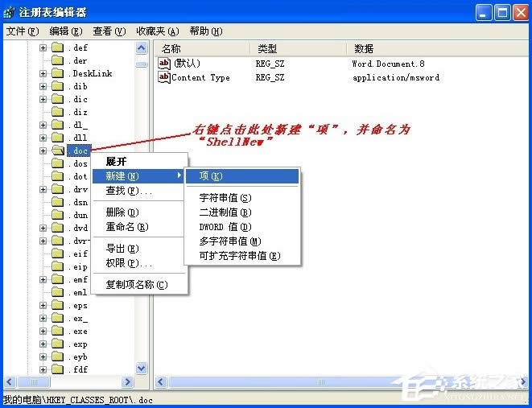This screenshot has height=408, width=532.
Task: Choose 项(K) in the New submenu
Action: pos(211,175)
